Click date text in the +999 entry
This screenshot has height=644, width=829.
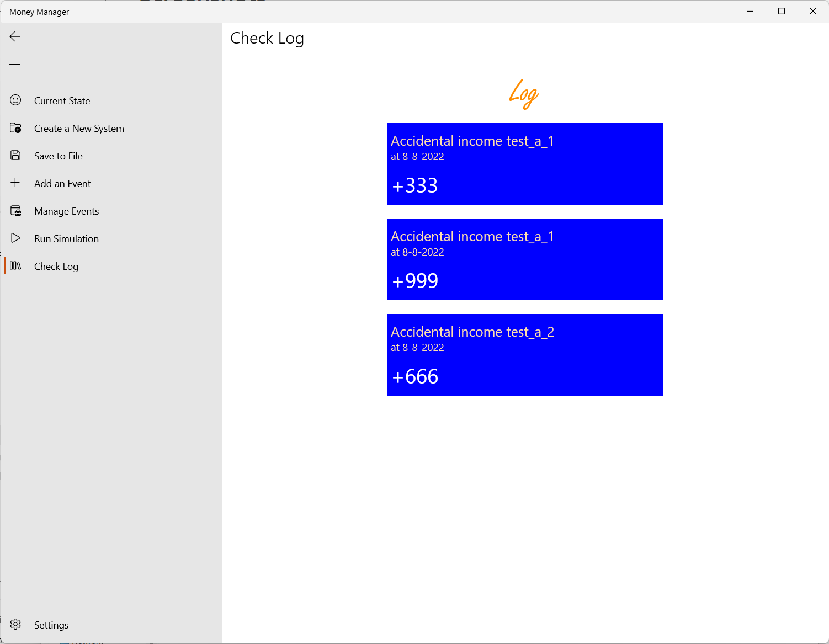tap(417, 252)
